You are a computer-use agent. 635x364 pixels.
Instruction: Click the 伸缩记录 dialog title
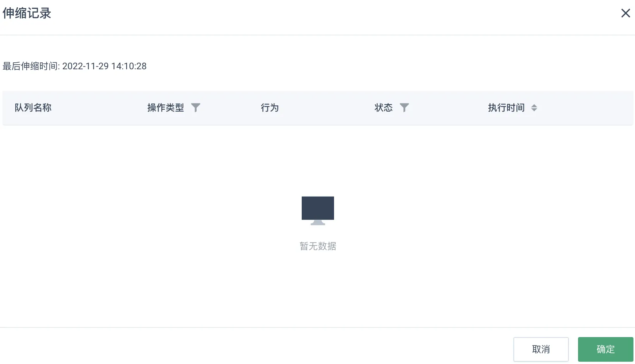[27, 13]
